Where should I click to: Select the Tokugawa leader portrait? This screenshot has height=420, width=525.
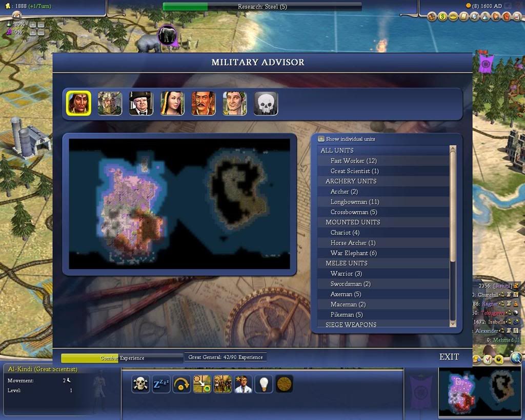click(203, 103)
